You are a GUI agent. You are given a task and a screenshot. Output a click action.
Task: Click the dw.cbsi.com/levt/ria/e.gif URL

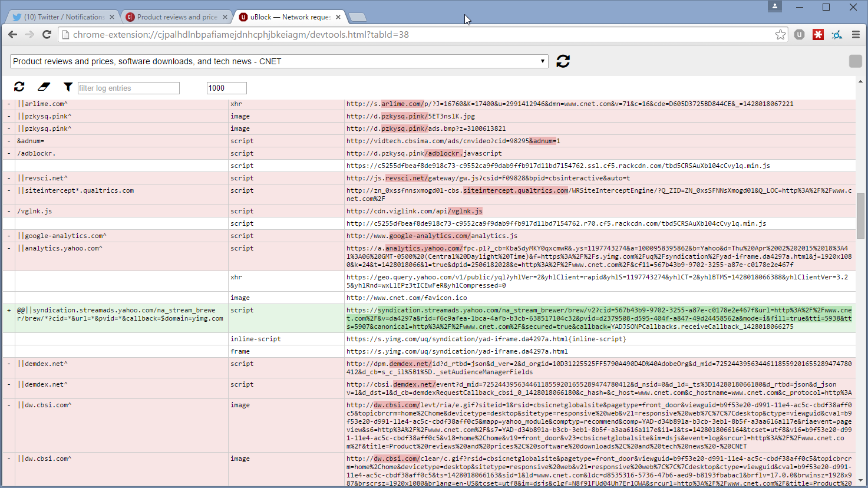coord(599,426)
